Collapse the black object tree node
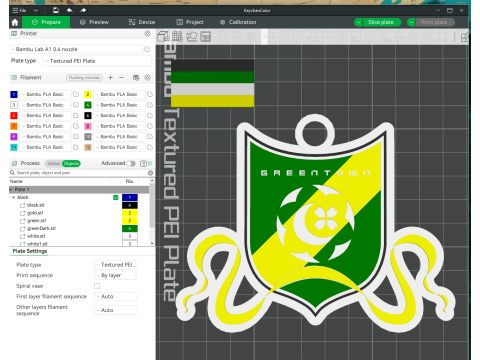480x360 pixels. [14, 197]
